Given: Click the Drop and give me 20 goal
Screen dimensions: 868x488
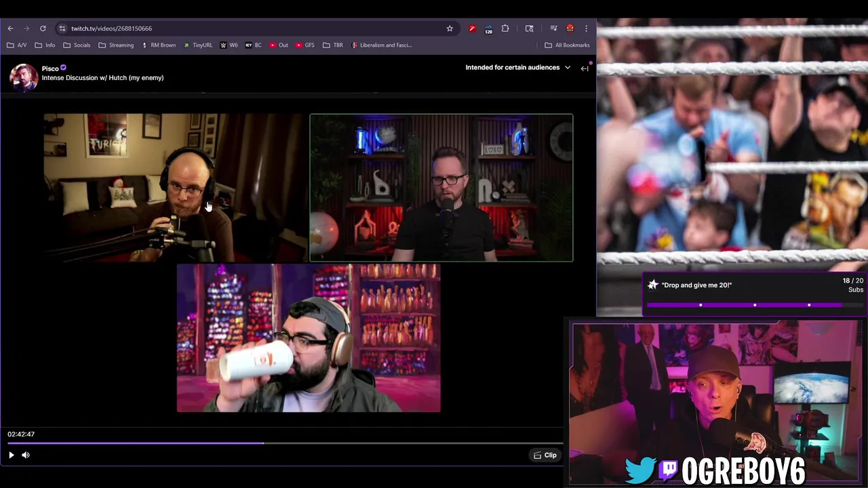Looking at the screenshot, I should 696,285.
